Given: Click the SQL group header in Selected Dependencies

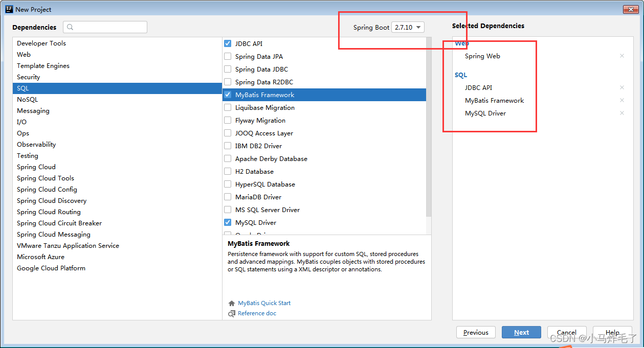Looking at the screenshot, I should 461,75.
